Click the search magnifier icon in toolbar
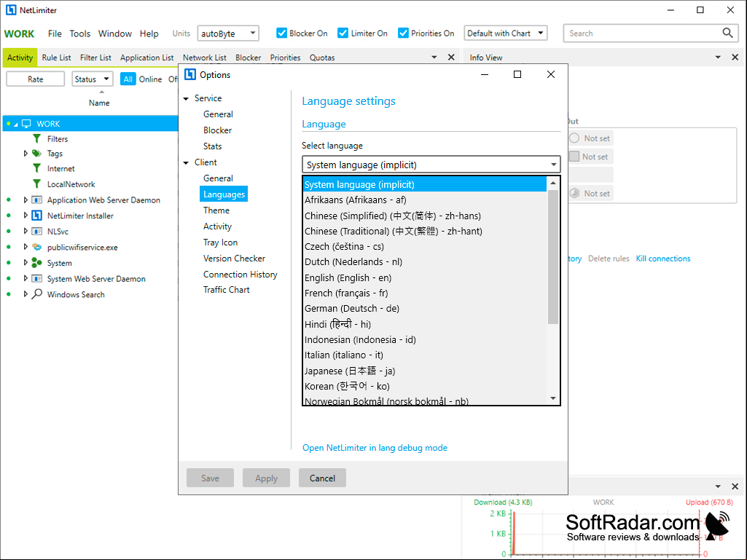This screenshot has width=747, height=560. click(x=727, y=33)
